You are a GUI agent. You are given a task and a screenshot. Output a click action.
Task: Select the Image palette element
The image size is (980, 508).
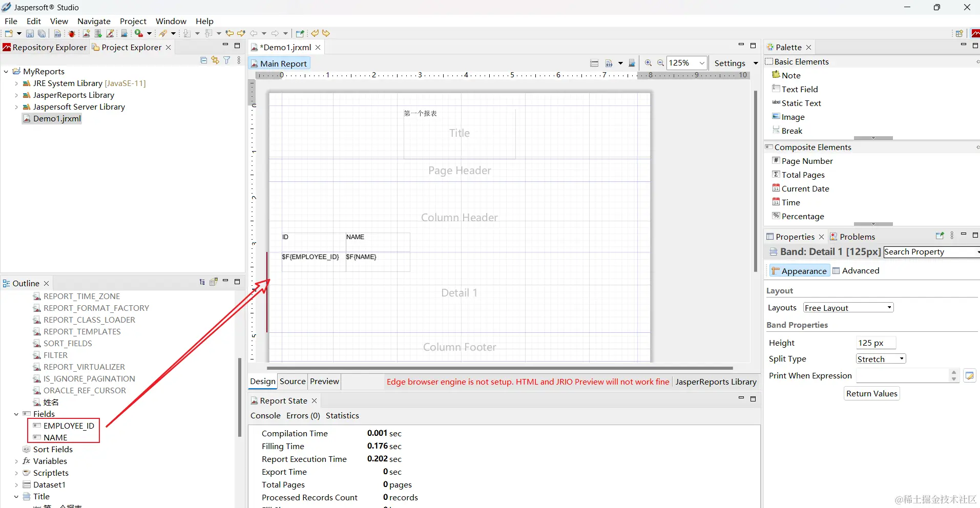788,117
